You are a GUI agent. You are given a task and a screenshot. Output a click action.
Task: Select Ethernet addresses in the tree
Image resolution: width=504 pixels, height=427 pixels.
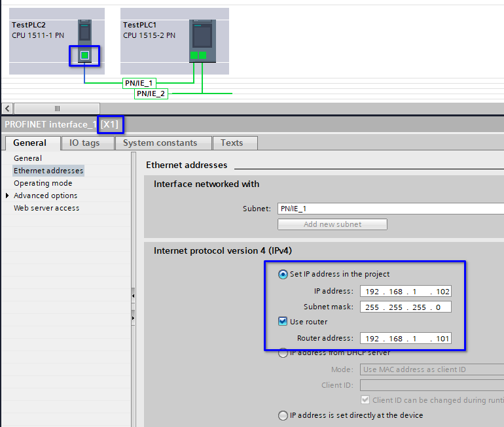pyautogui.click(x=48, y=171)
